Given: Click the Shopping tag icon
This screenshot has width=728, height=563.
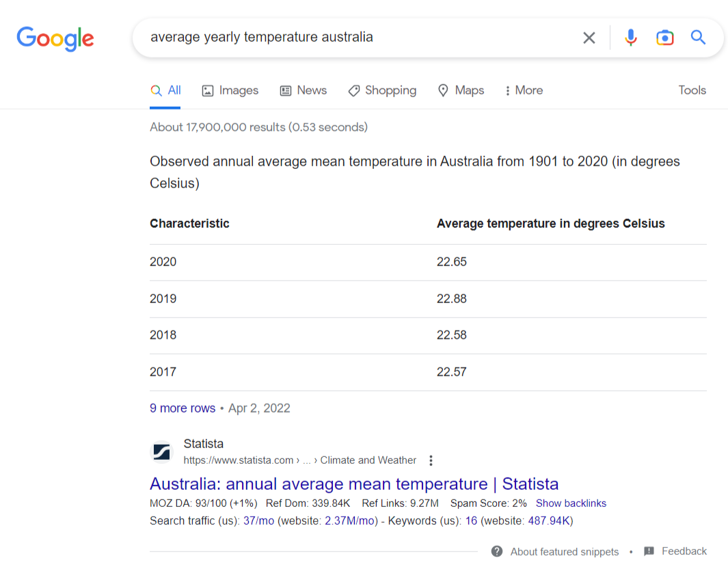Looking at the screenshot, I should point(353,90).
